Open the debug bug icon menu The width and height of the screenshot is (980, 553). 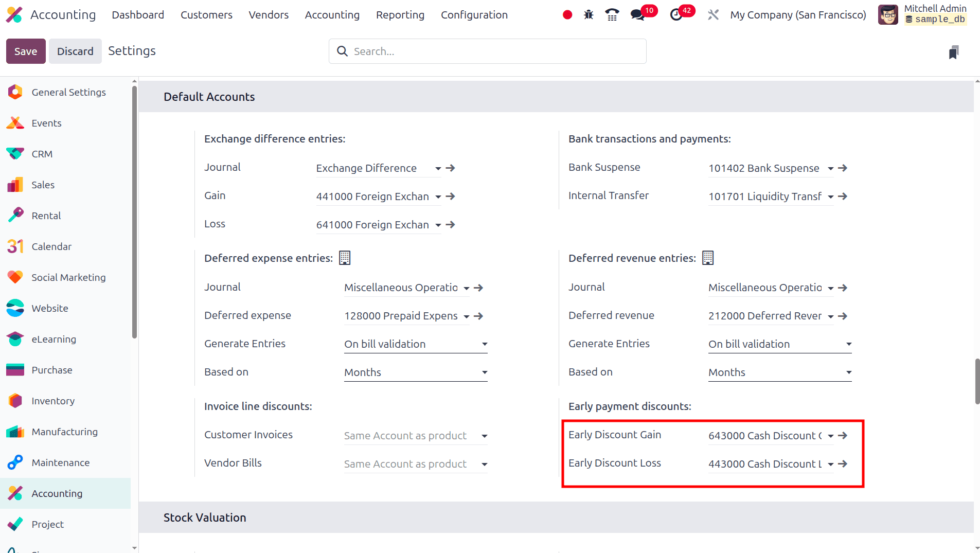(589, 15)
